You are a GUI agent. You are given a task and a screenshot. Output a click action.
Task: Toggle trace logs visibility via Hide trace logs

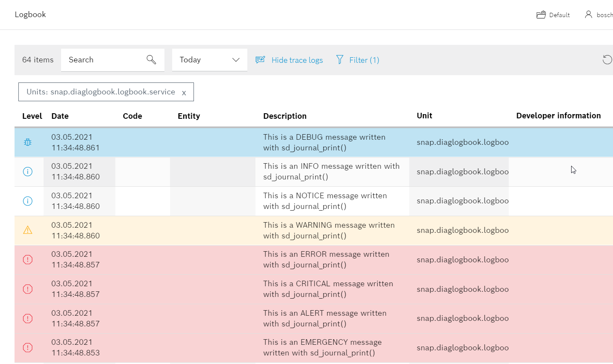[x=296, y=60]
